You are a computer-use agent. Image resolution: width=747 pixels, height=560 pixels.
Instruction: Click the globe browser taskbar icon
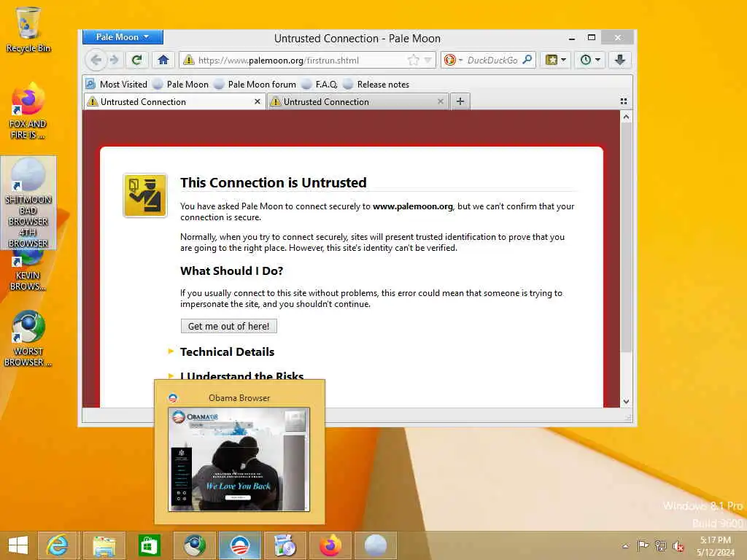point(195,545)
